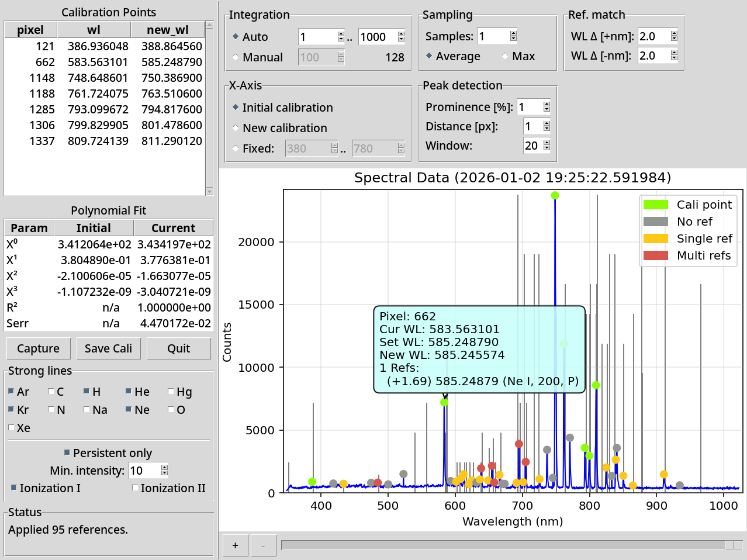Click the plus zoom button below plot
Screen dimensions: 747x560
pos(235,545)
